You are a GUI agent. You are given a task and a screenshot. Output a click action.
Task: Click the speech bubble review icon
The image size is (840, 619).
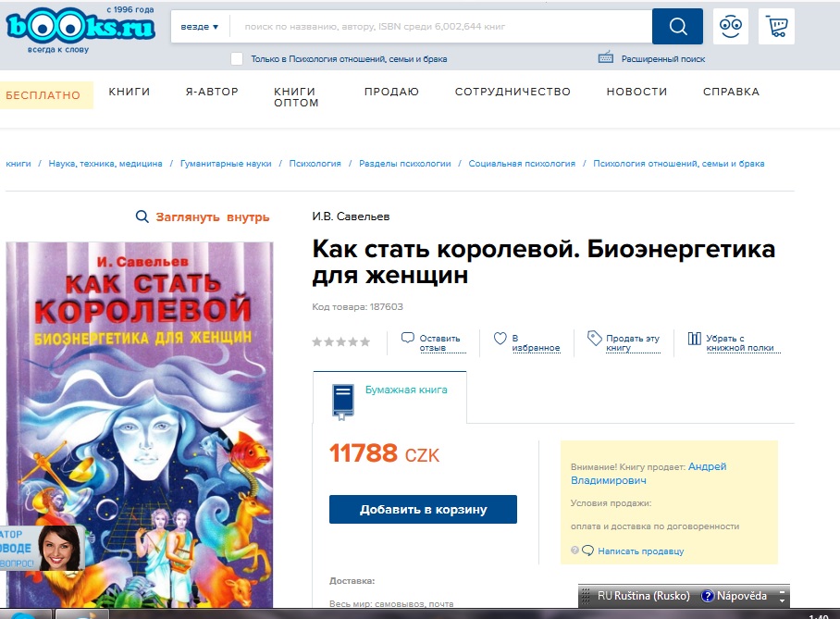pos(408,338)
